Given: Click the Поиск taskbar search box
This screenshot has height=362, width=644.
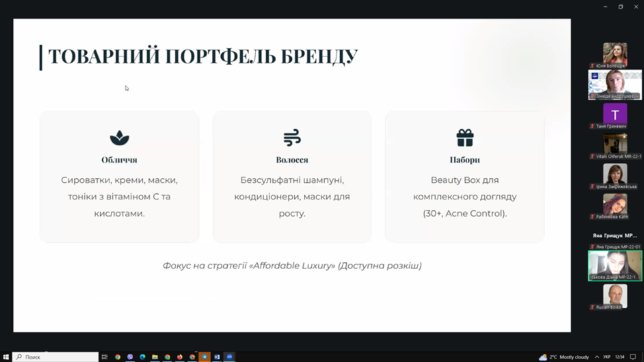Looking at the screenshot, I should pyautogui.click(x=56, y=357).
